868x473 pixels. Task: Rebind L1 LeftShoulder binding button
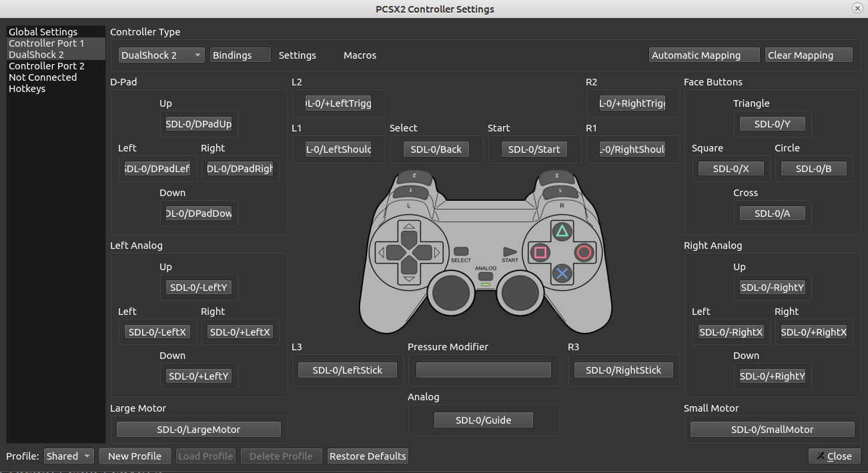(338, 149)
